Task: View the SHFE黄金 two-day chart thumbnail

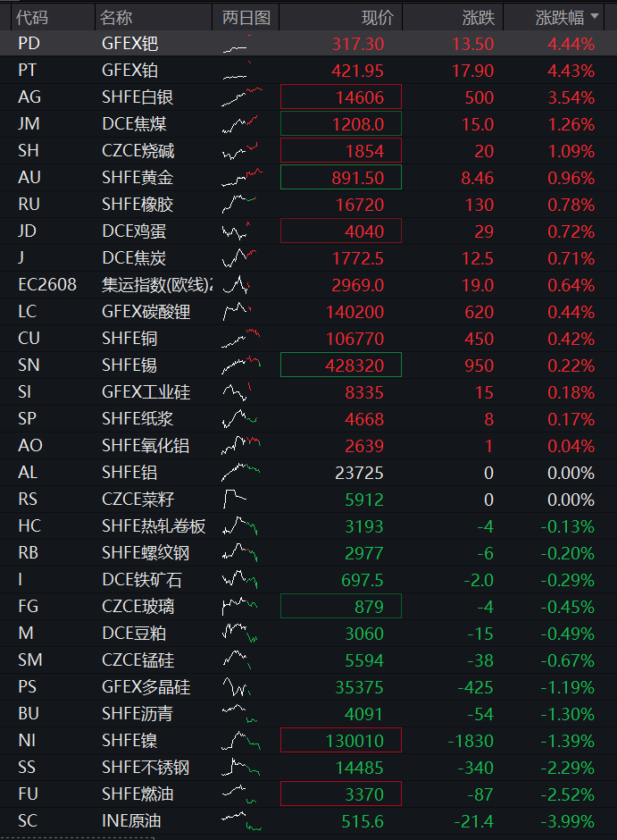Action: [242, 177]
